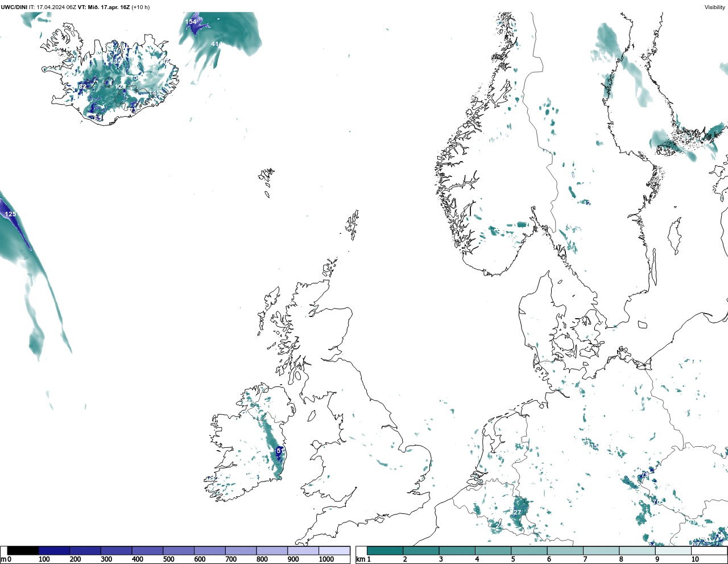Image resolution: width=728 pixels, height=564 pixels.
Task: Click the '(+10 h)' forecast offset text
Action: click(x=140, y=7)
